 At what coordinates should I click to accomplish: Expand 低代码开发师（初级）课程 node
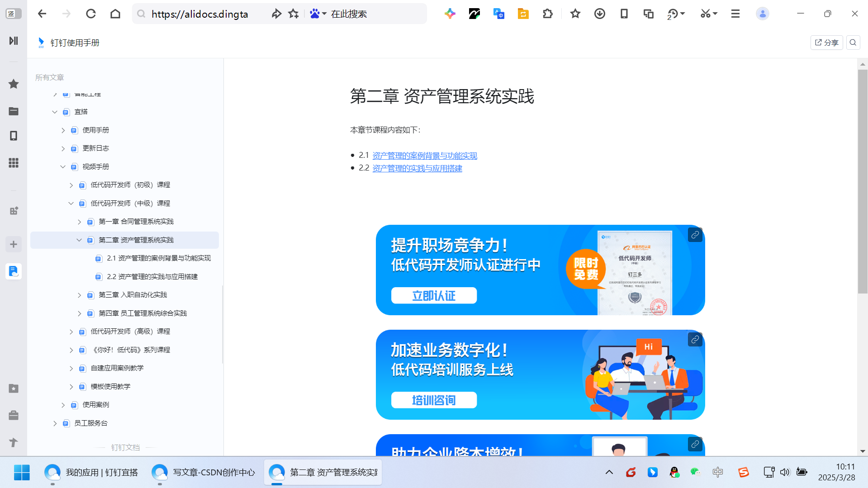click(x=71, y=185)
